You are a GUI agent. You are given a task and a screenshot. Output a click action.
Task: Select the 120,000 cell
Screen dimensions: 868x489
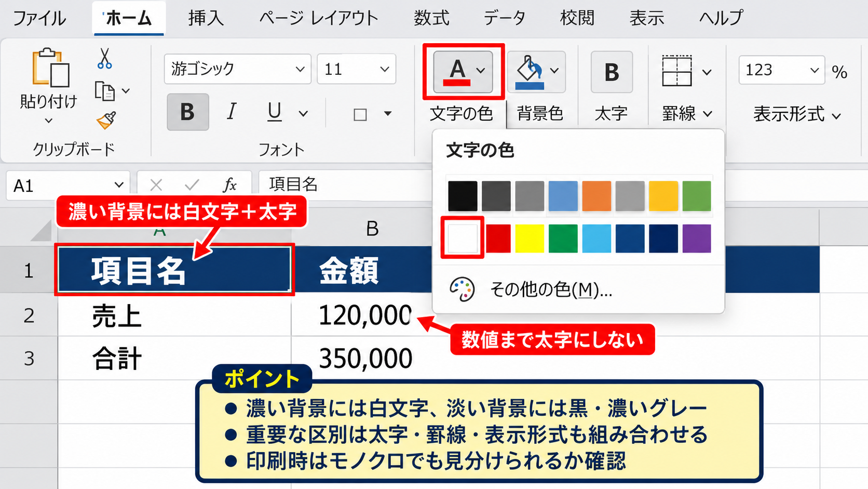(362, 315)
